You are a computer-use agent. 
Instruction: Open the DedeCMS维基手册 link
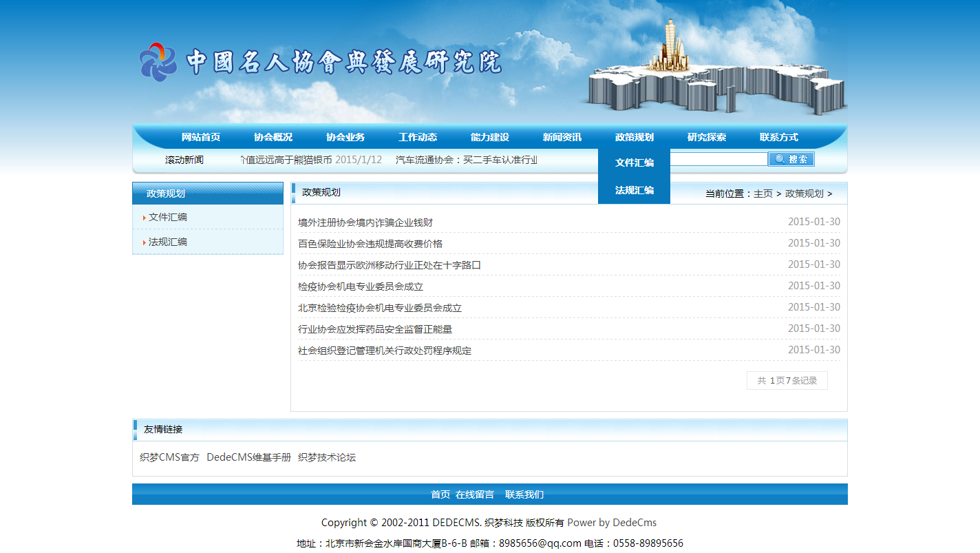pos(248,457)
